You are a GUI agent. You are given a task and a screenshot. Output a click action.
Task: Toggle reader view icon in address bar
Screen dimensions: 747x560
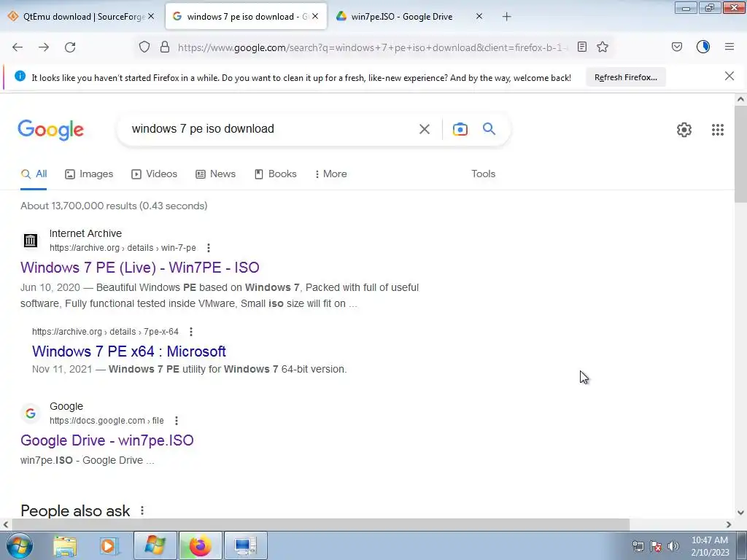581,47
